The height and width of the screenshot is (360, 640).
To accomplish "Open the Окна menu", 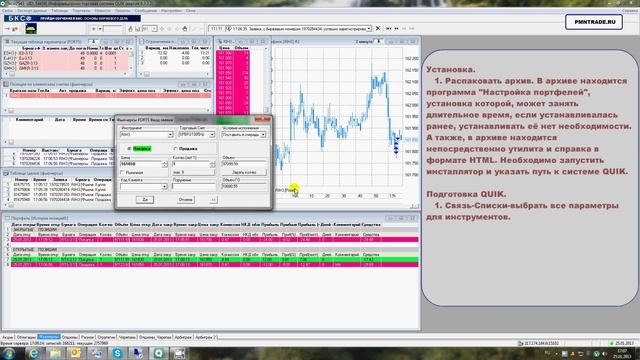I will coord(190,11).
